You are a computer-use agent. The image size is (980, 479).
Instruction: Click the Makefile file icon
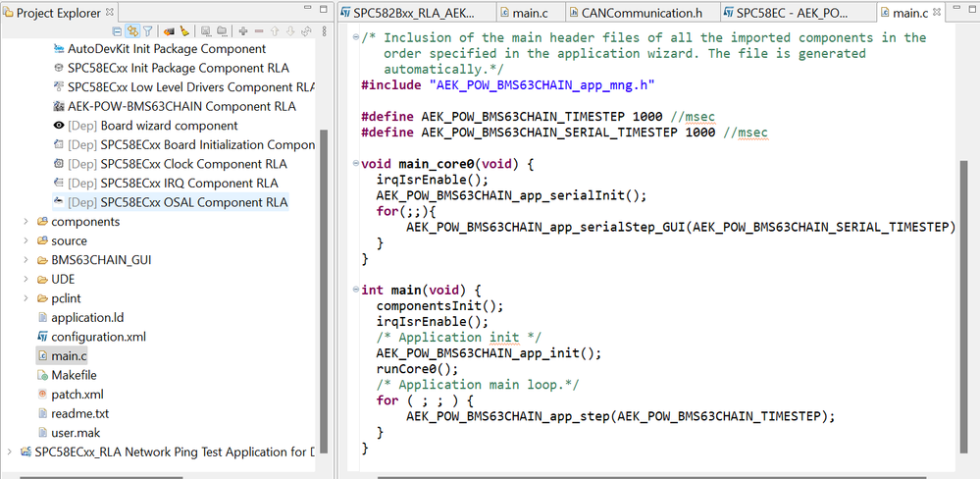coord(42,376)
